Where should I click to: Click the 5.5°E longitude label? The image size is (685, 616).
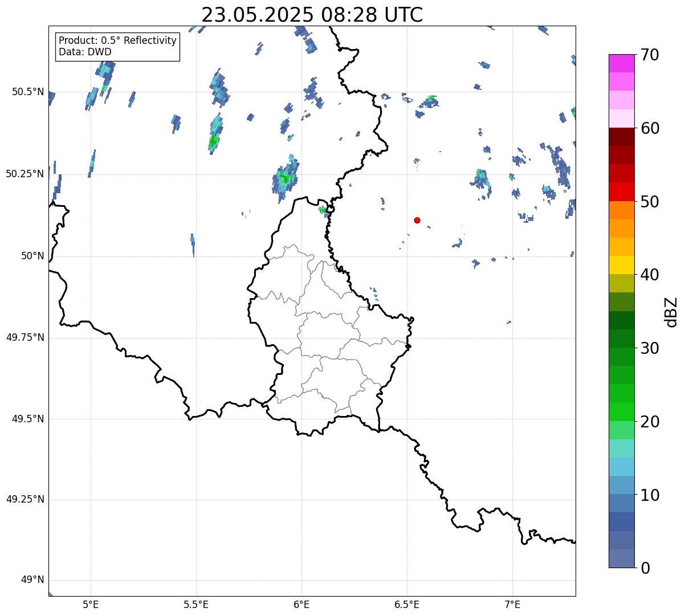point(196,605)
